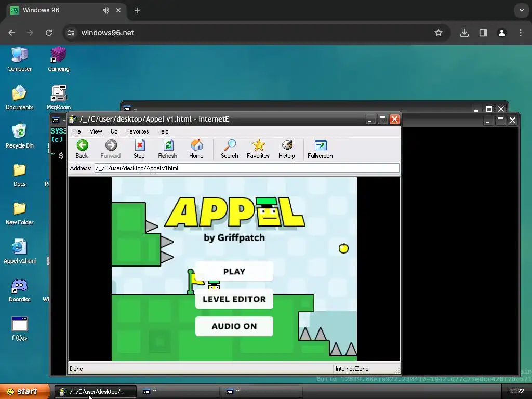Open Chrome downloads icon

click(x=464, y=33)
